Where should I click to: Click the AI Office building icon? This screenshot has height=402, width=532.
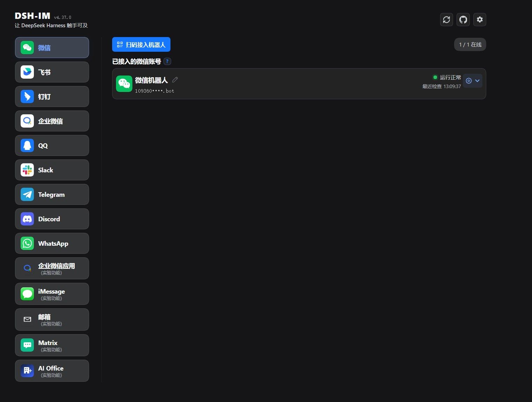click(27, 371)
